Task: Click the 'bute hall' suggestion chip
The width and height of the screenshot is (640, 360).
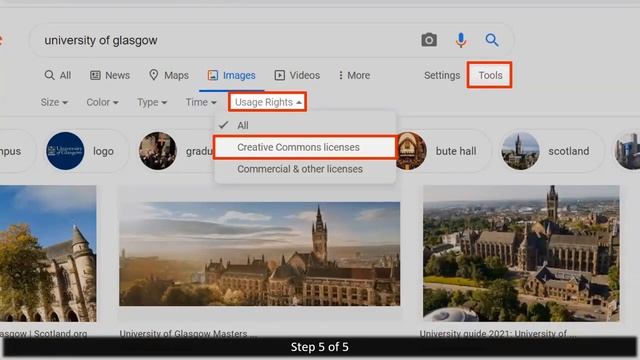Action: click(444, 151)
